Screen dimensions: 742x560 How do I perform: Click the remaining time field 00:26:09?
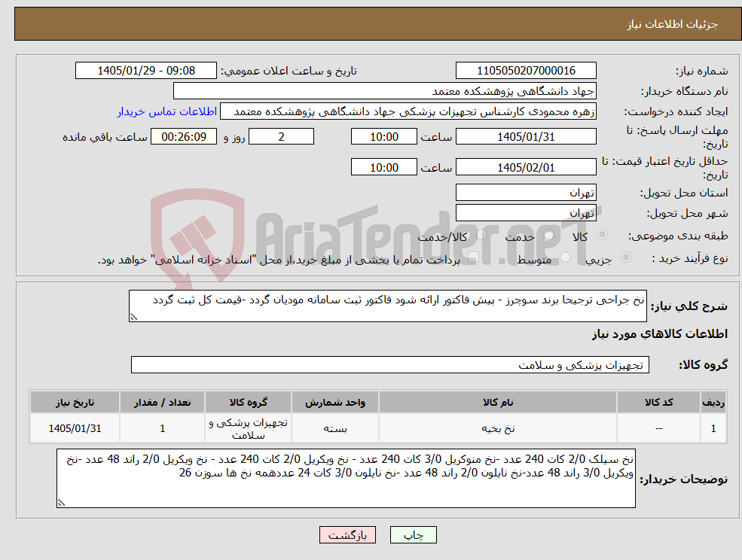184,137
